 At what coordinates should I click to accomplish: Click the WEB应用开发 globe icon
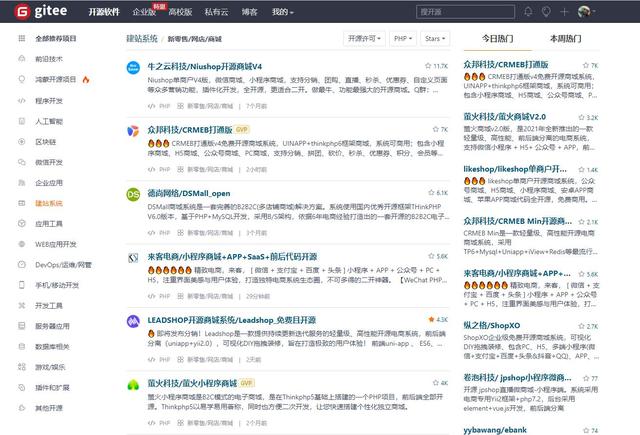pos(22,244)
